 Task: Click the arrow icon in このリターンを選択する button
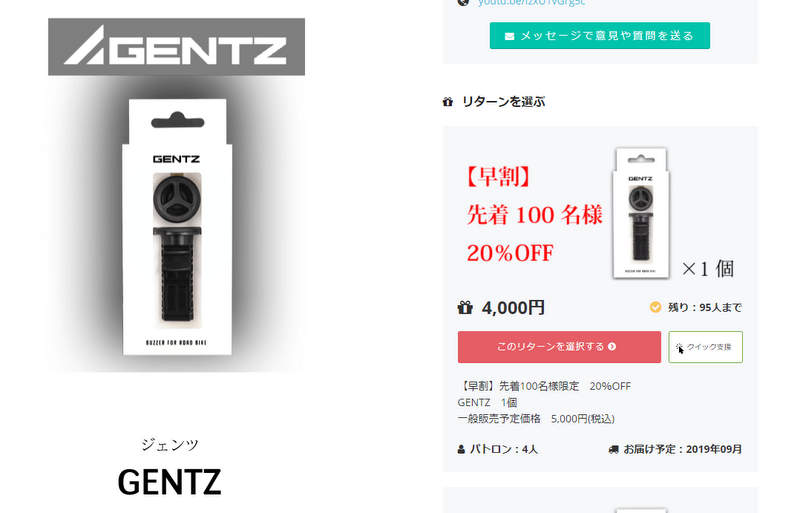[x=612, y=347]
